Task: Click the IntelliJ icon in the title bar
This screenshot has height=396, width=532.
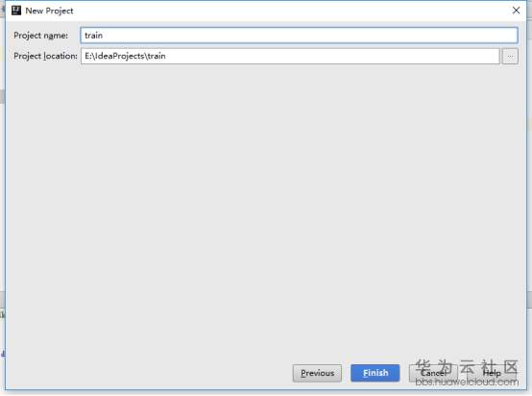Action: (x=16, y=11)
